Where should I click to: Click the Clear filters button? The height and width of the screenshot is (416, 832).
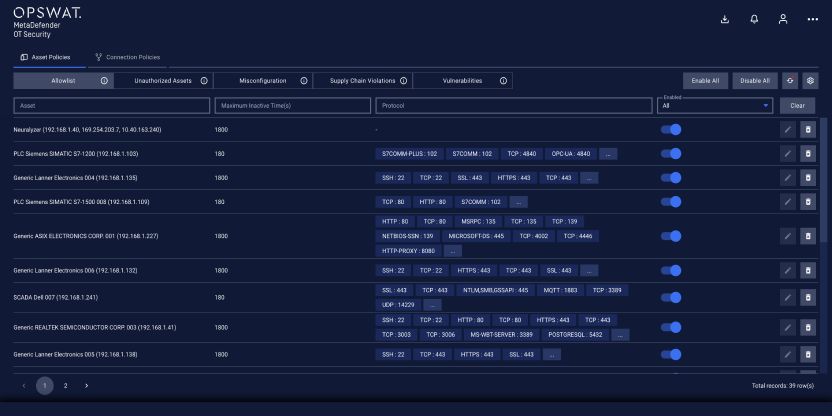pos(797,105)
